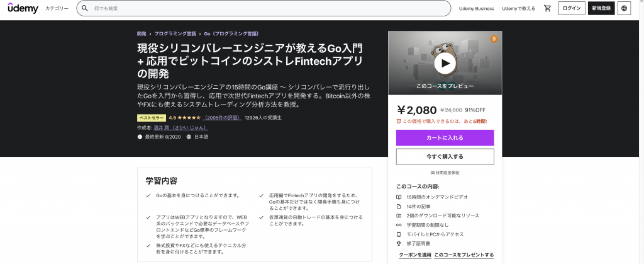
Task: Open Udemy Business link
Action: [477, 8]
